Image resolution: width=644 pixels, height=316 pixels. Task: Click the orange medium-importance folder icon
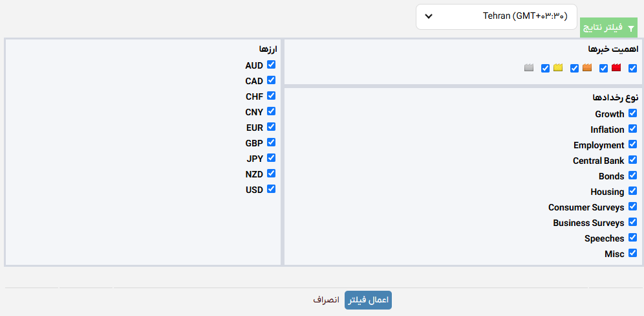pyautogui.click(x=587, y=68)
